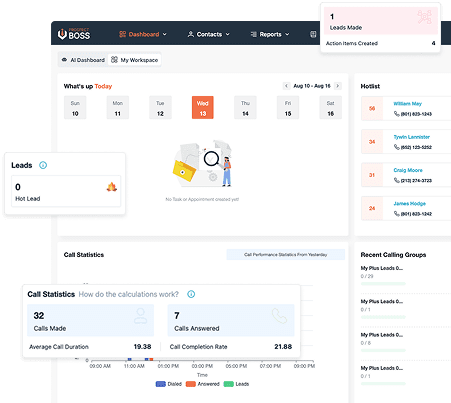Image resolution: width=451 pixels, height=403 pixels.
Task: Select the My Workspace tab
Action: click(x=134, y=60)
